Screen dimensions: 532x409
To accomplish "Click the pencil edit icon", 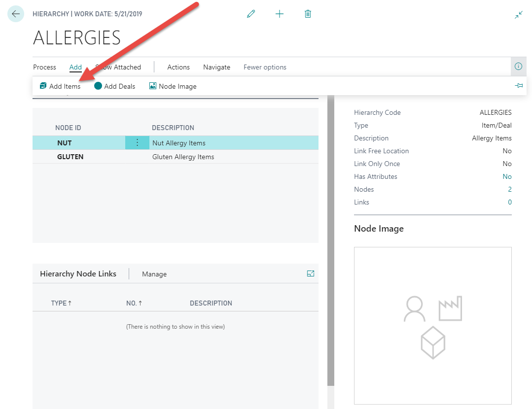I will (251, 14).
